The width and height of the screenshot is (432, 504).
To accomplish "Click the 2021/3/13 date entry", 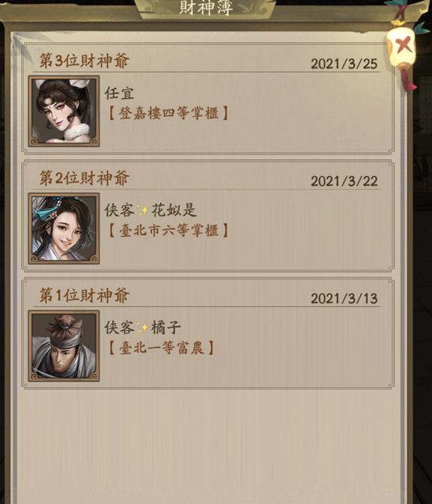I will pos(344,298).
